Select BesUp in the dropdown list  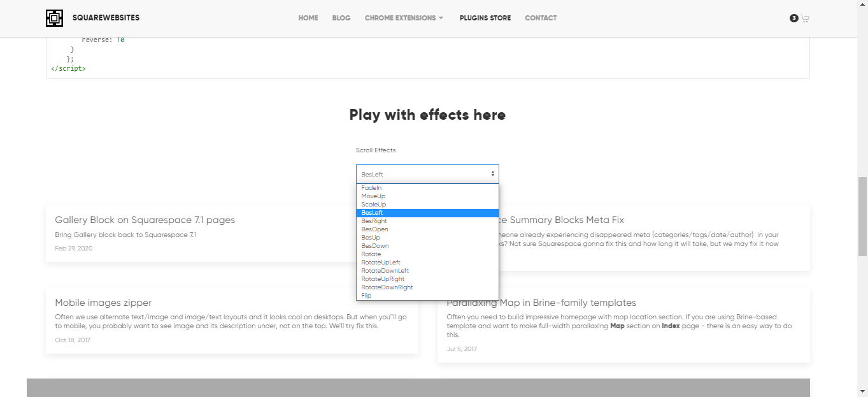[x=427, y=238]
